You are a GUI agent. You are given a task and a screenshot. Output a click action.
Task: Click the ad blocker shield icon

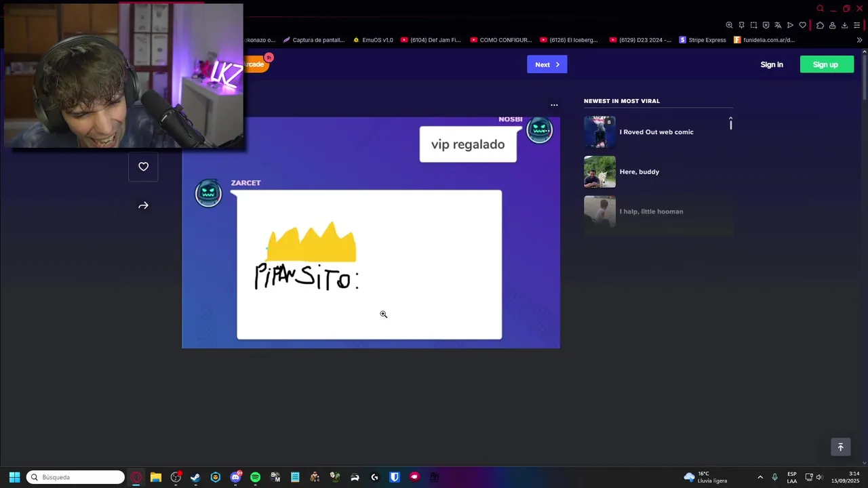pyautogui.click(x=766, y=25)
